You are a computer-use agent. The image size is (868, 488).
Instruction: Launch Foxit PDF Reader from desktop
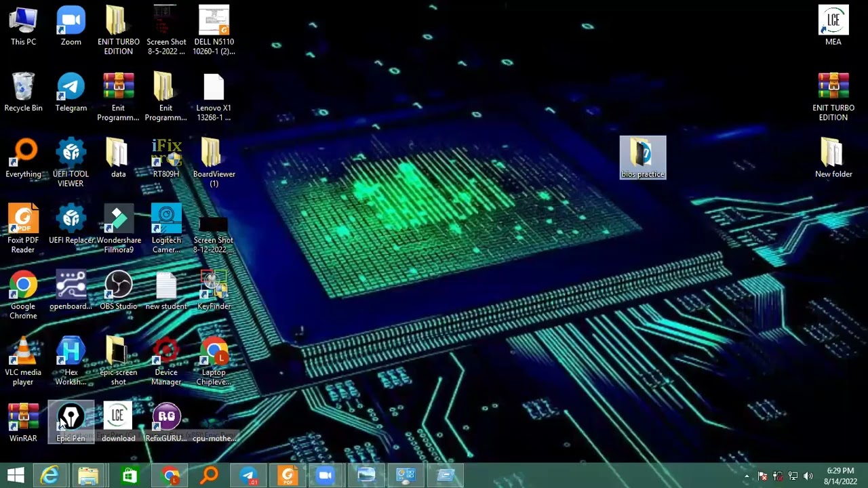pos(23,229)
